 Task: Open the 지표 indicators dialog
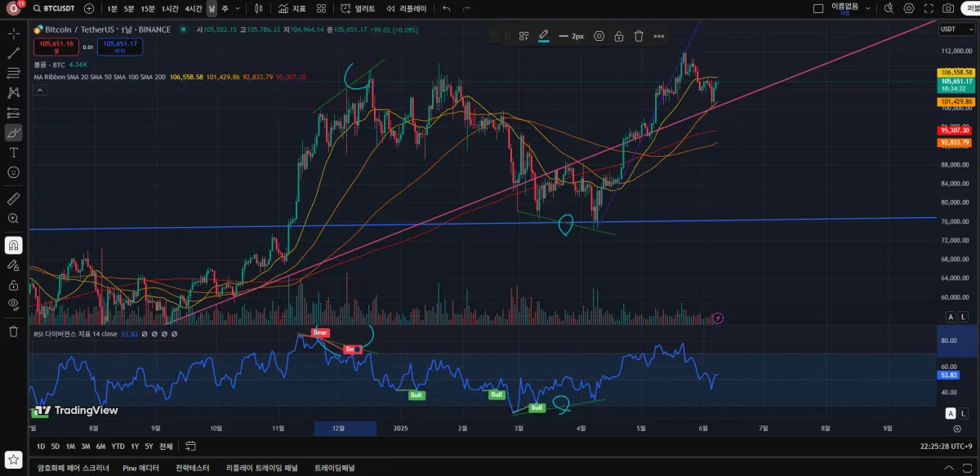[x=292, y=8]
